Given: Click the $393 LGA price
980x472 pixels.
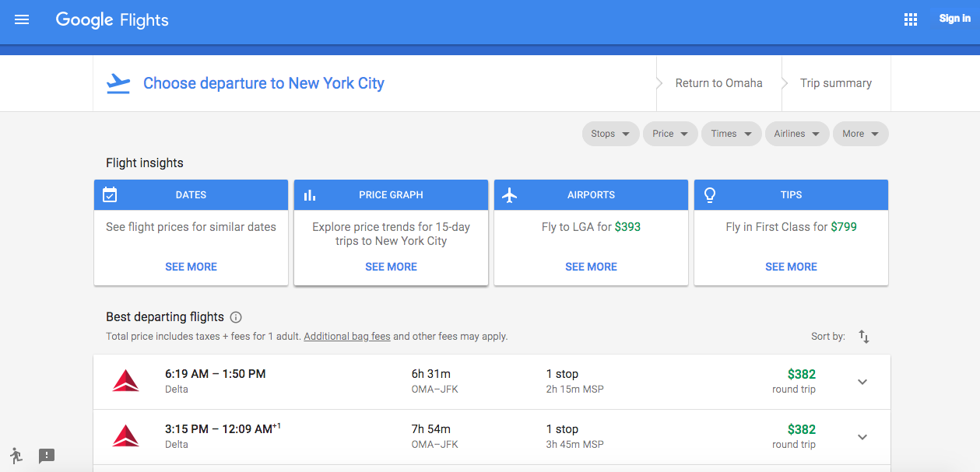Looking at the screenshot, I should pyautogui.click(x=627, y=227).
